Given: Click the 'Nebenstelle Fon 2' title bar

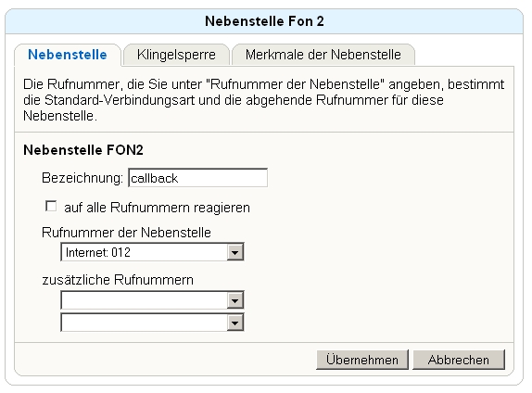Looking at the screenshot, I should (x=264, y=21).
